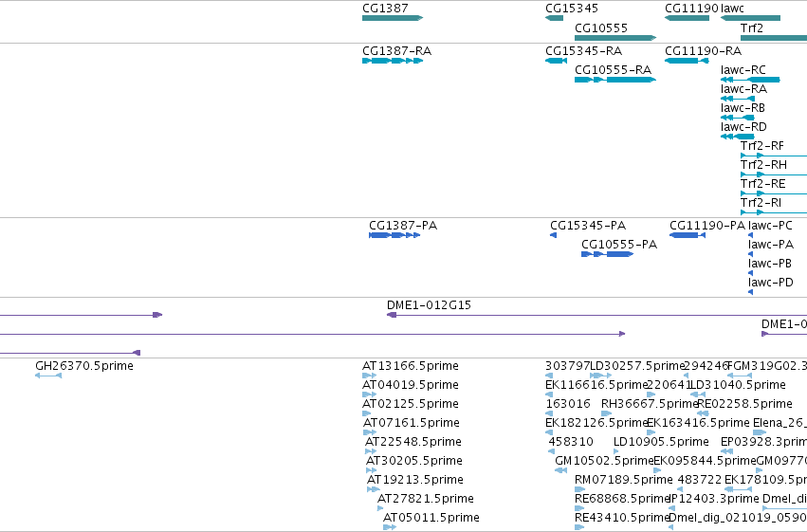Click the CG11190 gene feature
The height and width of the screenshot is (532, 807).
[x=688, y=18]
